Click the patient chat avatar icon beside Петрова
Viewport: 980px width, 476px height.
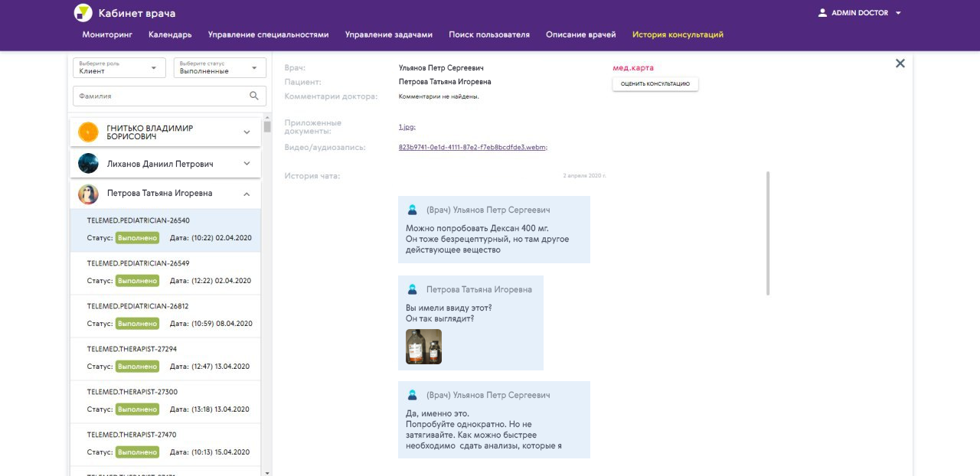tap(413, 290)
